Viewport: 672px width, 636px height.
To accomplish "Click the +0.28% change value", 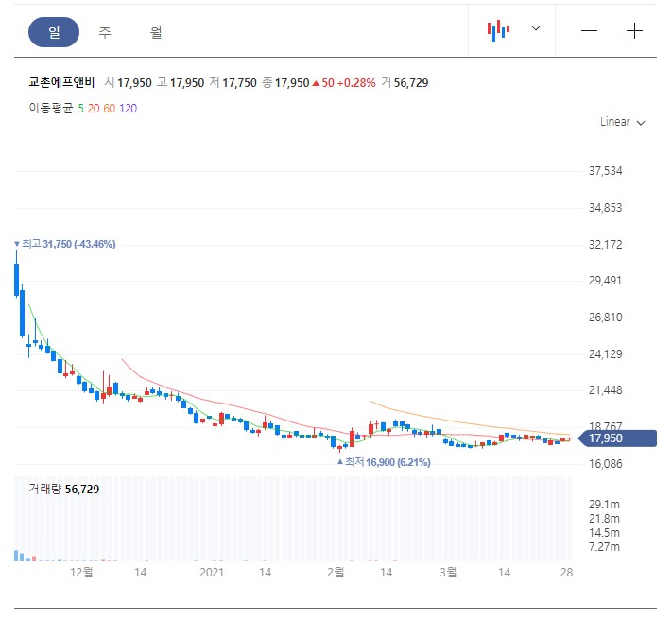I will click(356, 83).
